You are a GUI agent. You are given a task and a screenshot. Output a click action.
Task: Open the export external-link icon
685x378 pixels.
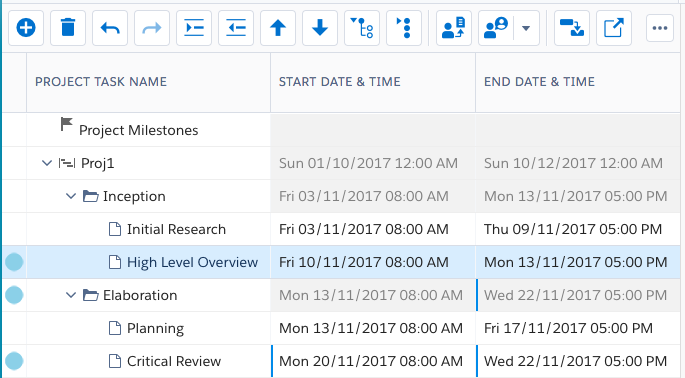pyautogui.click(x=614, y=28)
